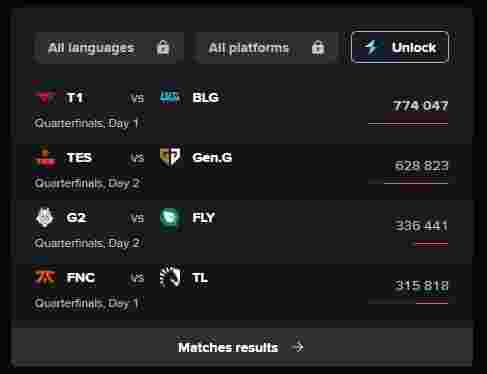Click the lock icon on All platforms
This screenshot has height=374, width=487.
318,47
